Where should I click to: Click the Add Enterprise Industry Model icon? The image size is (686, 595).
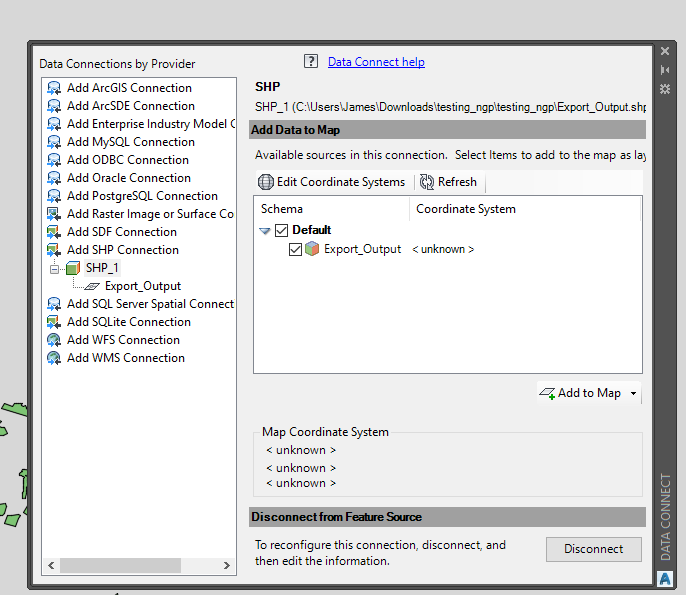[x=54, y=124]
